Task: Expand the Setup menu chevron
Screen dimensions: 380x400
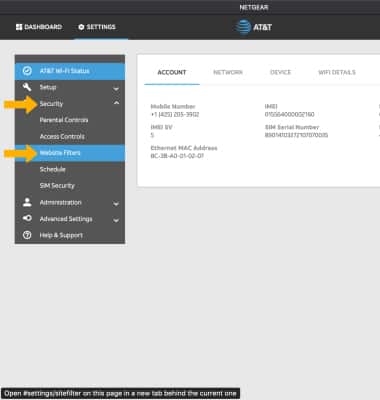Action: pos(116,88)
